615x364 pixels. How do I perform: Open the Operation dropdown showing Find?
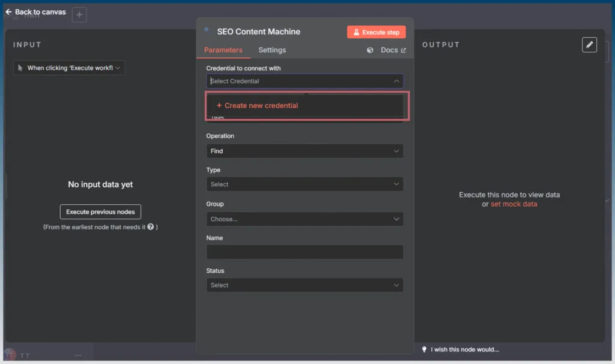(x=304, y=151)
